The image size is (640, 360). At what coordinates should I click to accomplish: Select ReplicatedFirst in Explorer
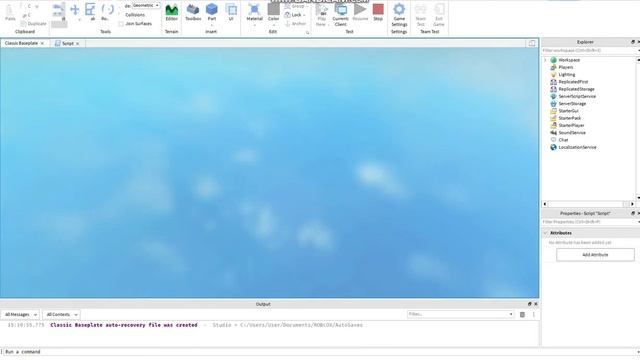pos(573,82)
